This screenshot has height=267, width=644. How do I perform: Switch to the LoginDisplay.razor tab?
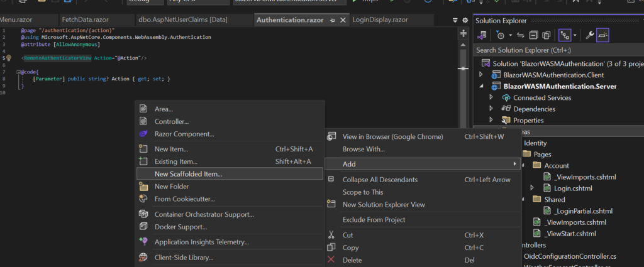[x=380, y=19]
